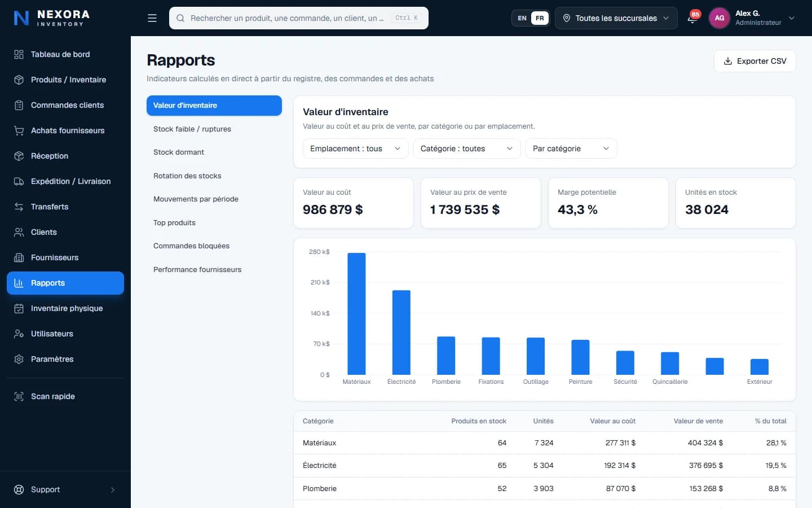Click the Inventaire physique calendar icon
Viewport: 812px width, 508px height.
coord(19,308)
